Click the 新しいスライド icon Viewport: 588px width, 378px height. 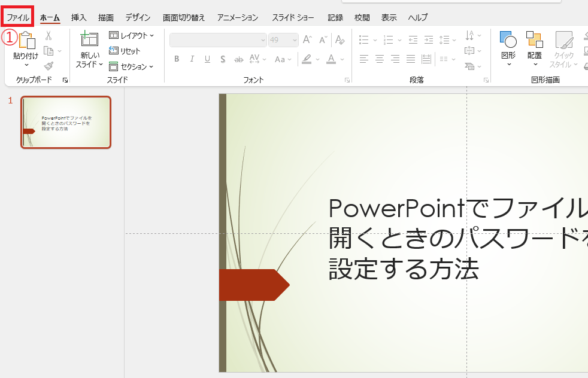[89, 39]
